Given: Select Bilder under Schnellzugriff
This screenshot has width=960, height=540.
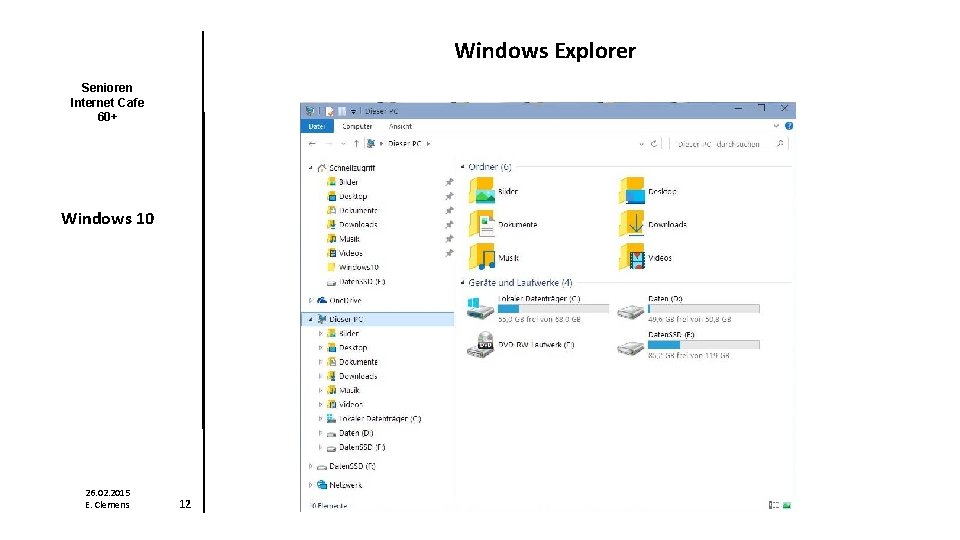Looking at the screenshot, I should coord(348,182).
